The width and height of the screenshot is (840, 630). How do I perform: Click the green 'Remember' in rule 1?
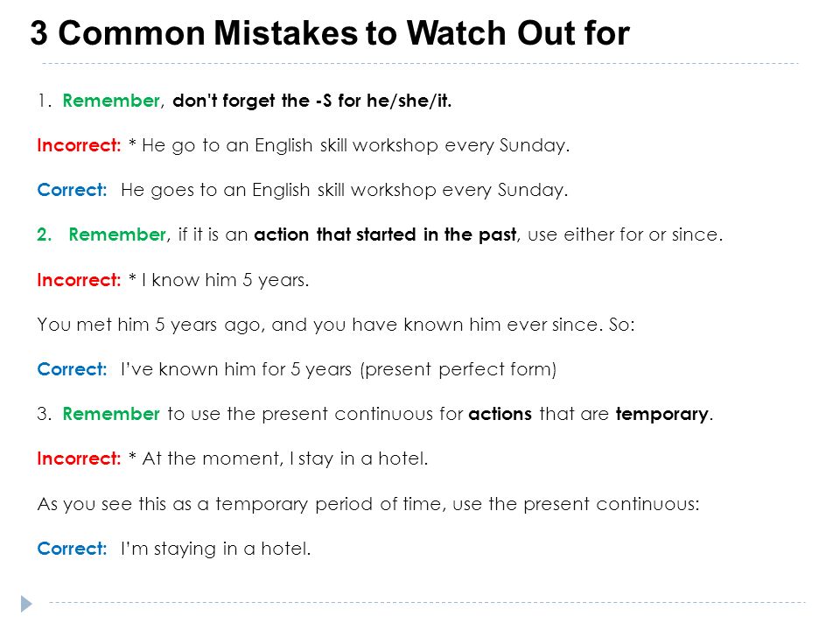[x=111, y=101]
